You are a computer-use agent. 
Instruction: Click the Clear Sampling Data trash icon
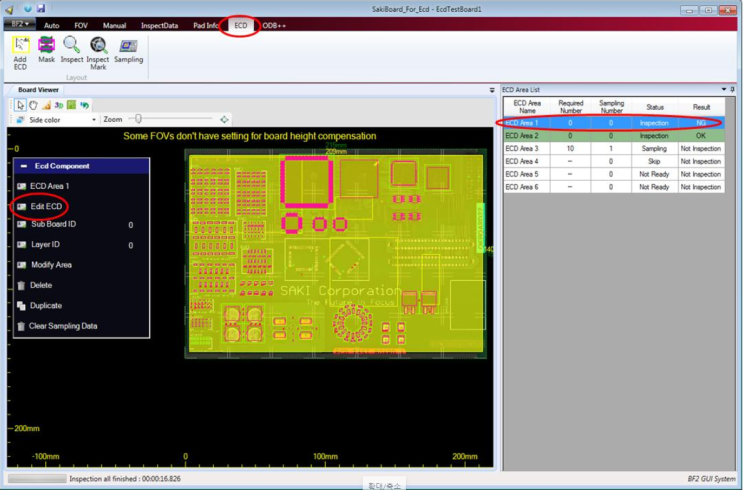tap(21, 326)
